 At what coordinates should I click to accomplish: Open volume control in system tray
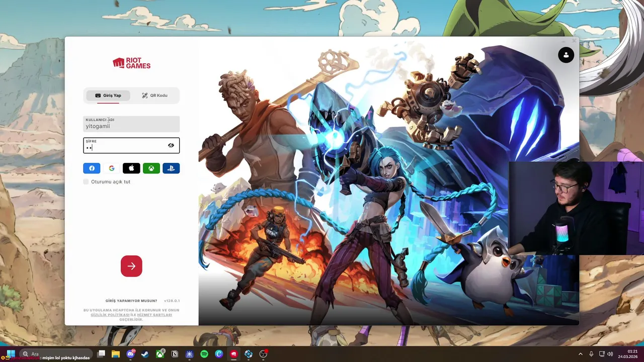610,354
